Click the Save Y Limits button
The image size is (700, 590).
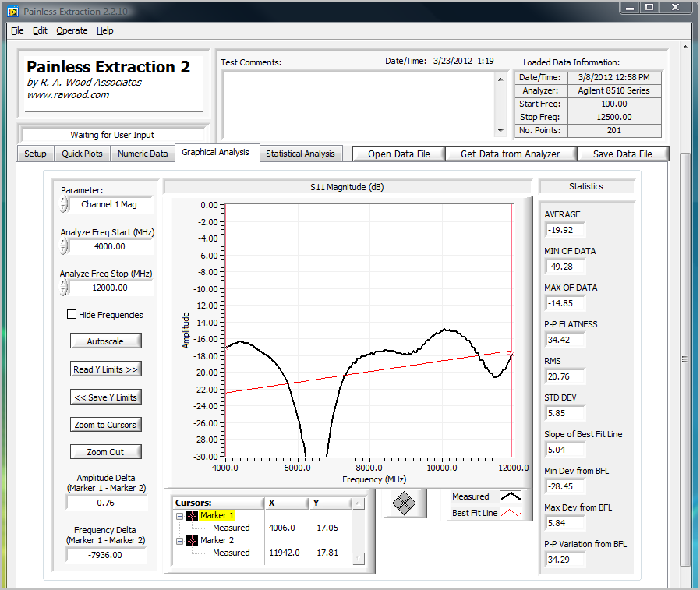(105, 397)
